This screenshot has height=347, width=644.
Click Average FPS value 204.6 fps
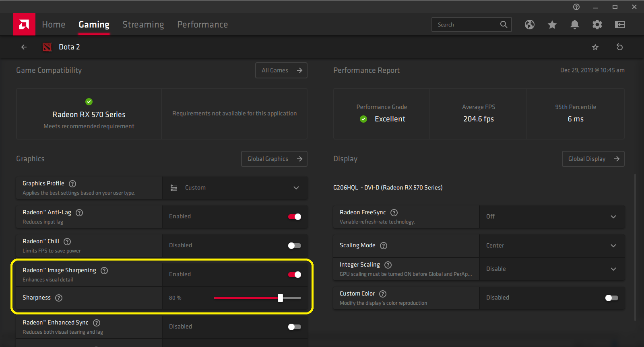click(x=479, y=119)
